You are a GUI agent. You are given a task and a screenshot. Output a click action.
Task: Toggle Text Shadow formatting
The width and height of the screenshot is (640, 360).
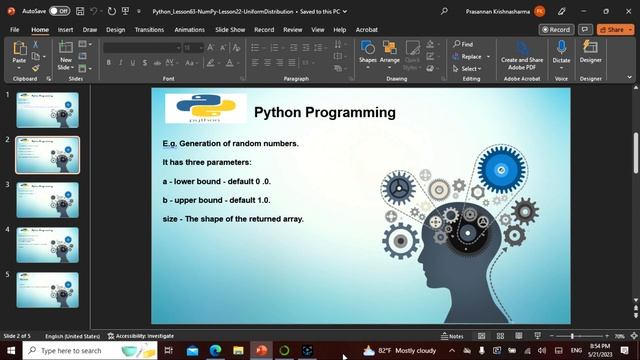pyautogui.click(x=145, y=63)
